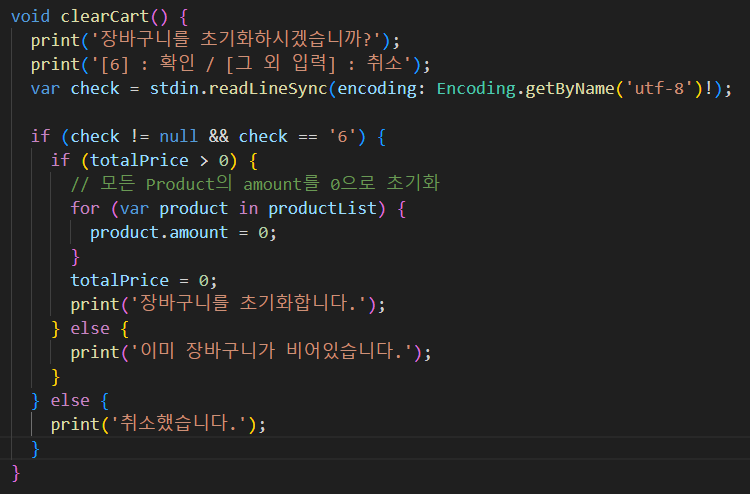Click the string '장바구니를 초기화합니다.'
Viewport: 750px width, 494px height.
click(248, 304)
